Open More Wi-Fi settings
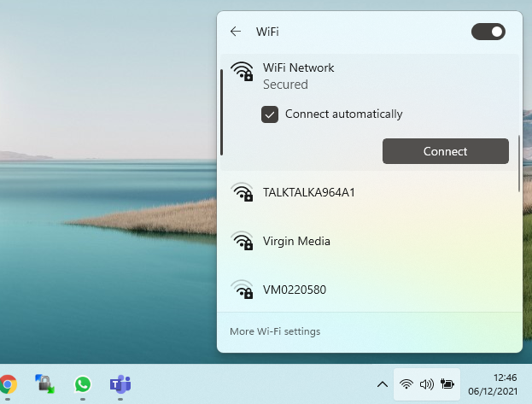Screen dimensions: 532x404 coord(275,331)
